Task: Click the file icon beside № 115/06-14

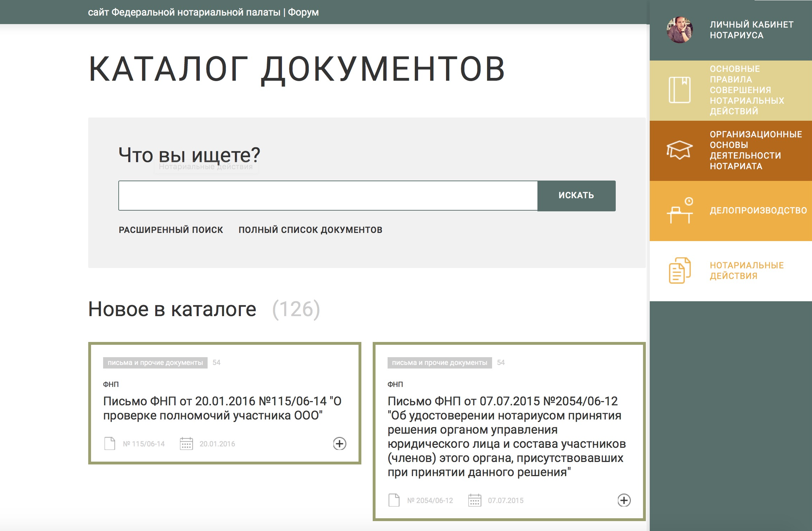Action: pos(110,444)
